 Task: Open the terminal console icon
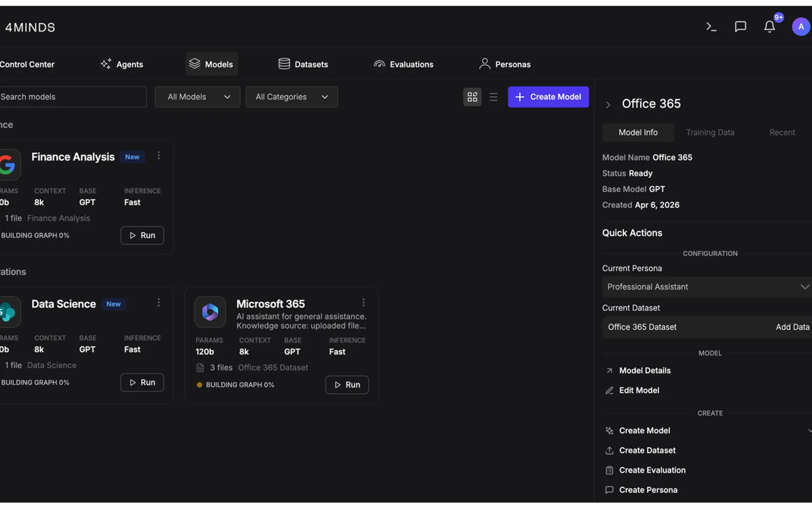712,27
